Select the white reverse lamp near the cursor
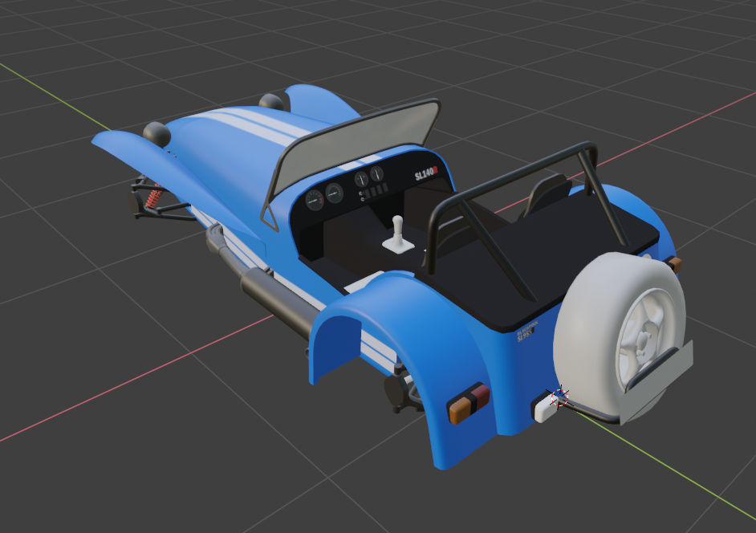The width and height of the screenshot is (756, 533). coord(545,409)
